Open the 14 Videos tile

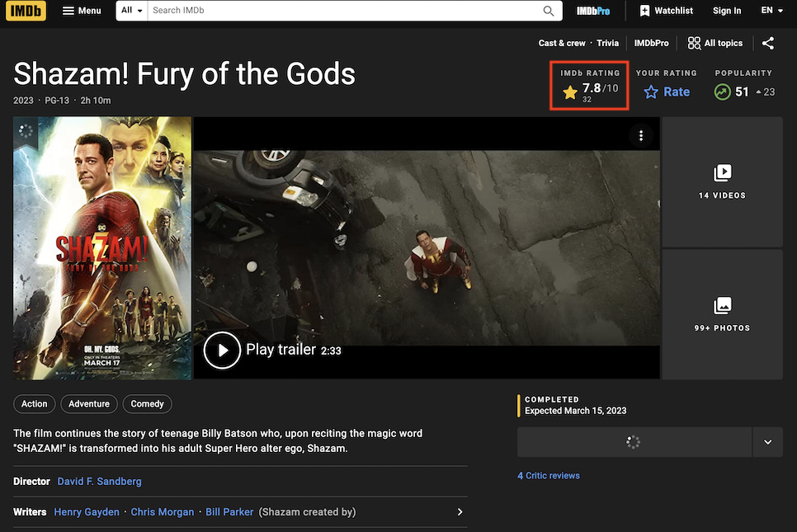pos(722,182)
